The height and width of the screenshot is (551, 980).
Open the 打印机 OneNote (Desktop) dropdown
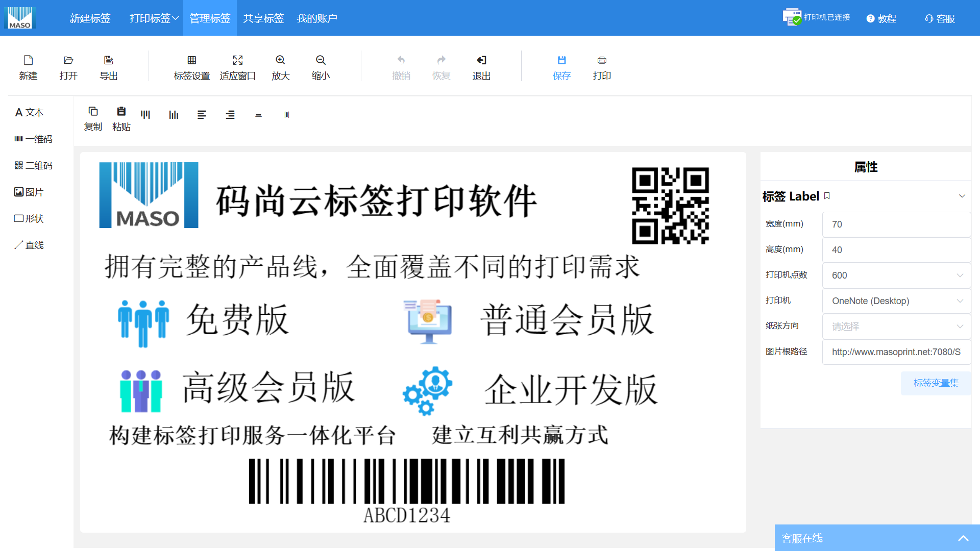pyautogui.click(x=896, y=301)
